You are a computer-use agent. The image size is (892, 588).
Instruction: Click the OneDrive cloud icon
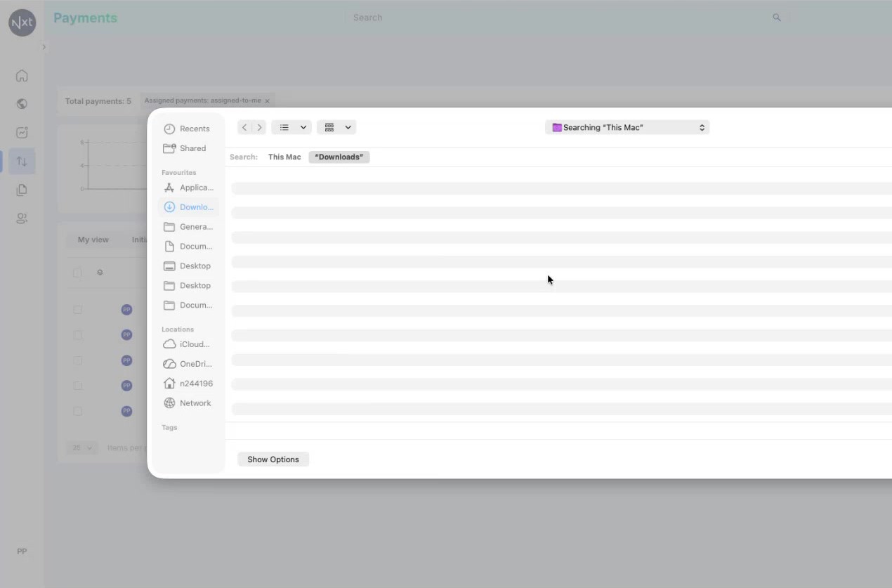[x=169, y=364]
